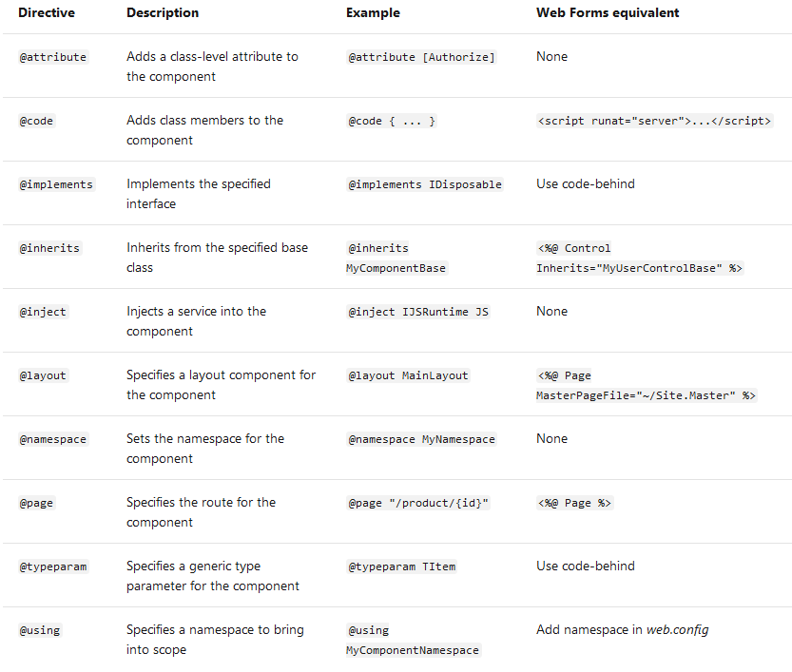Click the "@inject IJSRuntime JS" example
Viewport: 792px width, 672px height.
pyautogui.click(x=418, y=312)
